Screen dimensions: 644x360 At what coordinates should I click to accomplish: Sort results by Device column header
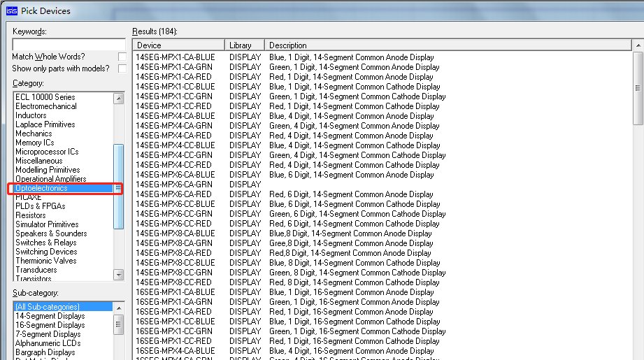[x=178, y=45]
